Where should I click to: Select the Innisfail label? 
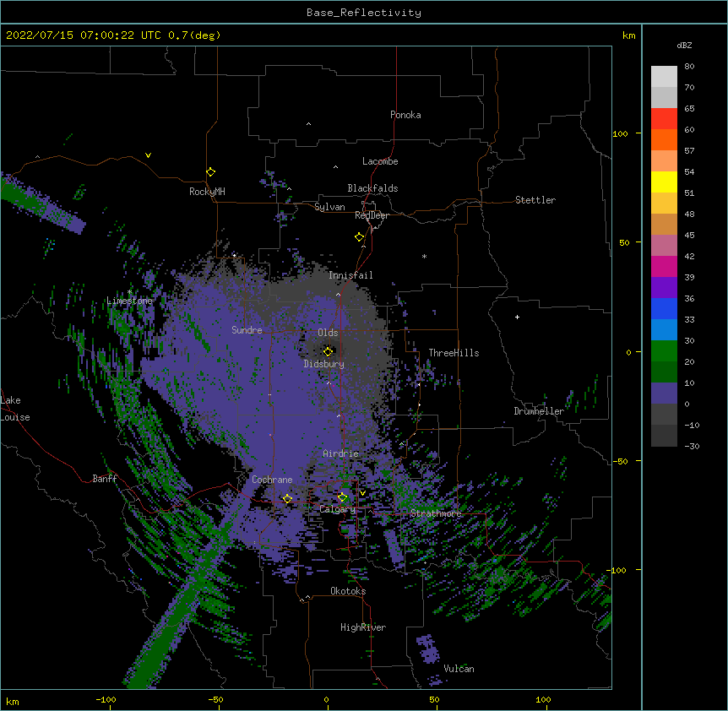350,275
